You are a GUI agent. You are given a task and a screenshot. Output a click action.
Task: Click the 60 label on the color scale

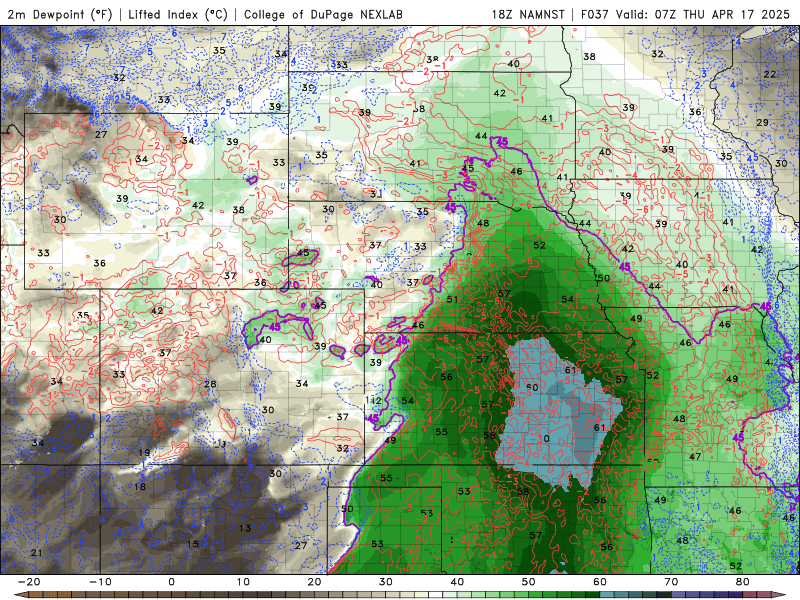(600, 582)
